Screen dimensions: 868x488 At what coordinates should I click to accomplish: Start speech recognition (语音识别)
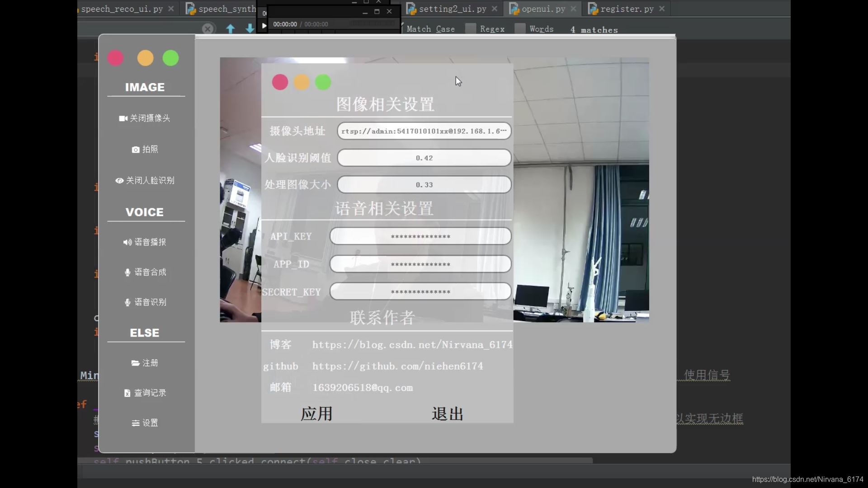click(x=146, y=302)
